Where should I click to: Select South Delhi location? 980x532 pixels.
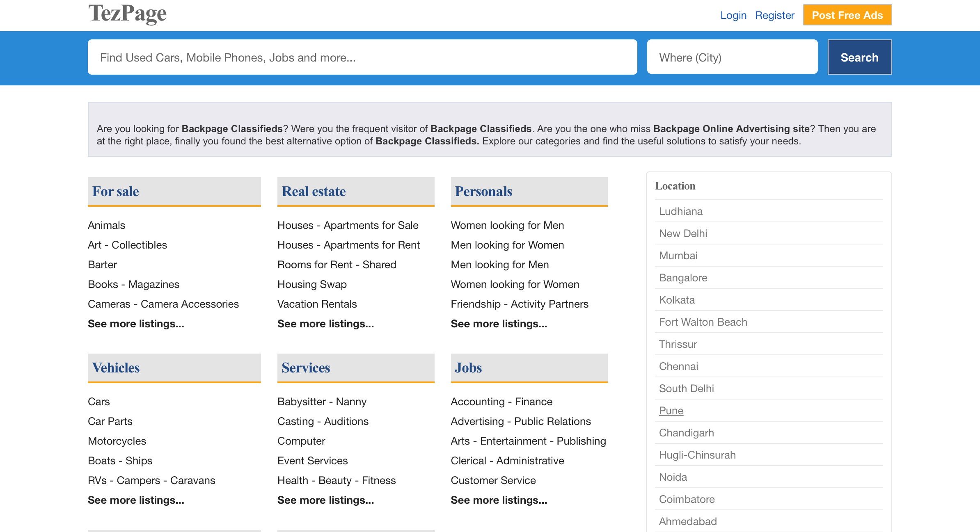(686, 388)
